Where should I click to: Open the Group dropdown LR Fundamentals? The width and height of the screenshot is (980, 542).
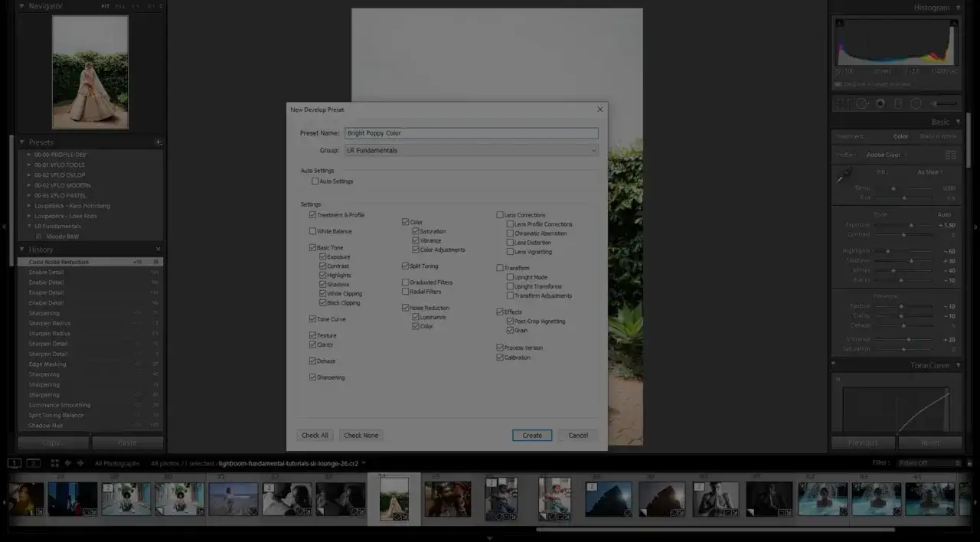pos(471,151)
